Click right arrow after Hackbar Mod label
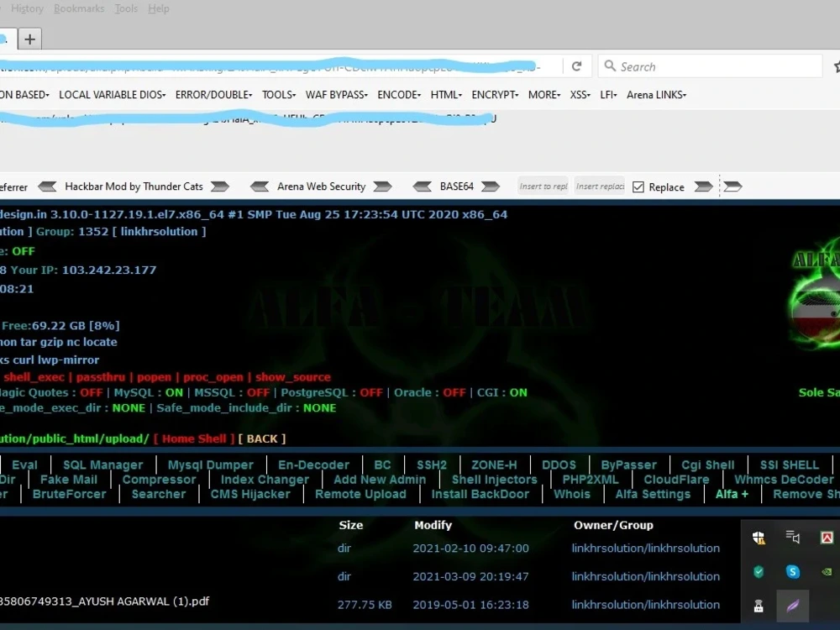840x630 pixels. pos(219,186)
